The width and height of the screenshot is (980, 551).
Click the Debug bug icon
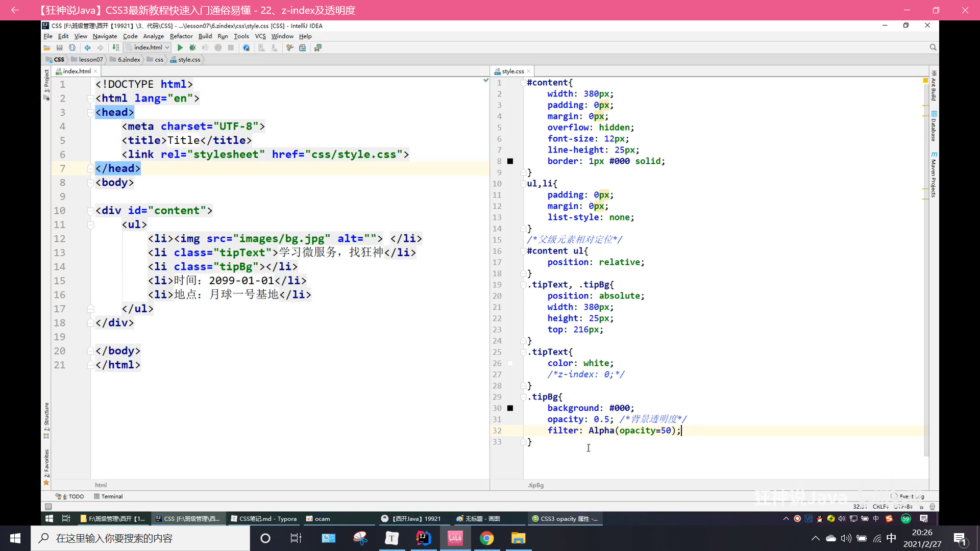click(192, 47)
